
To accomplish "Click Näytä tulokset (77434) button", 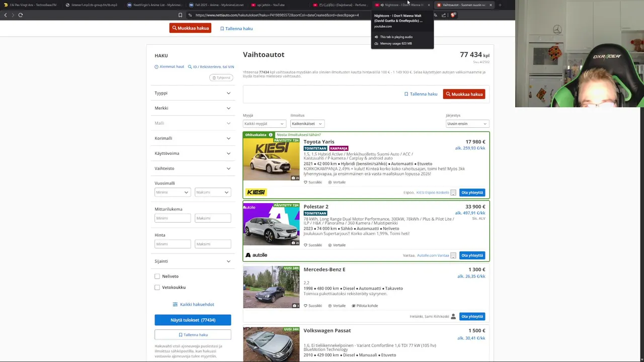I will [x=193, y=320].
